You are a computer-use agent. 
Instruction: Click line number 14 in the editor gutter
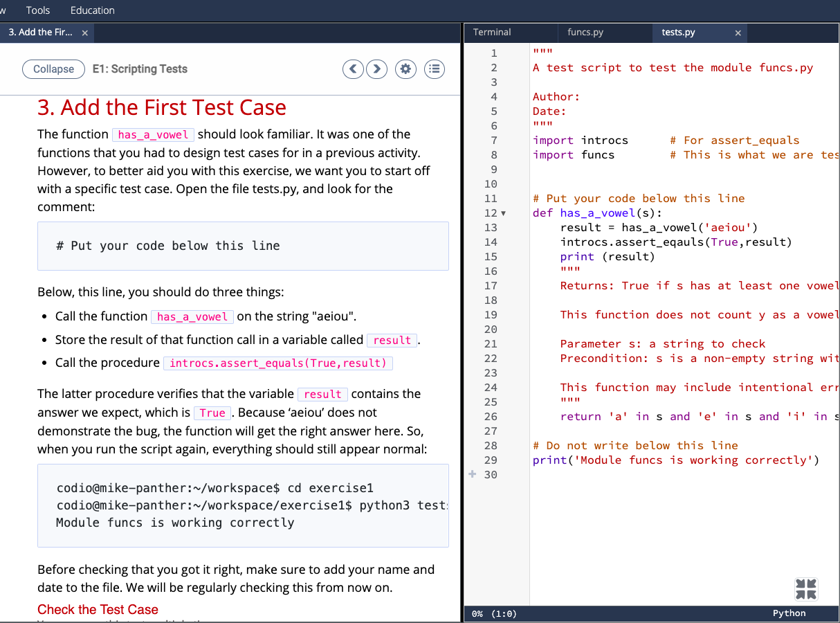coord(491,242)
